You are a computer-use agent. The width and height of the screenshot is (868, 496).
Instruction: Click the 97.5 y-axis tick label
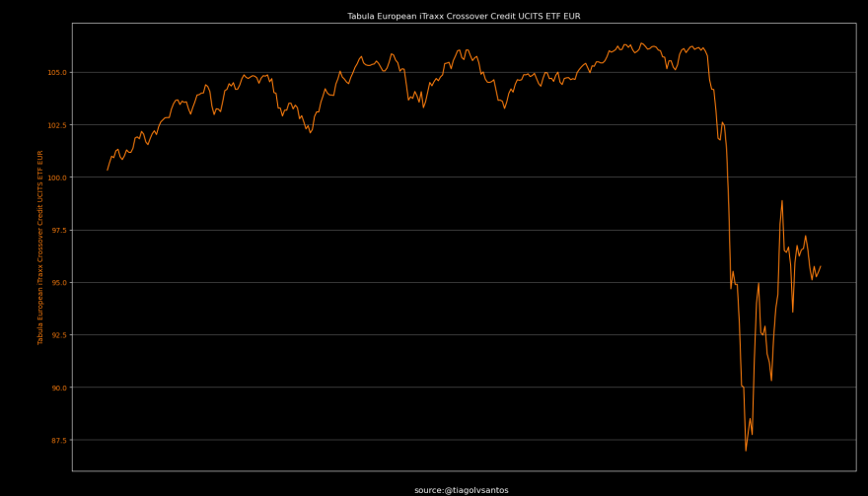(x=60, y=231)
